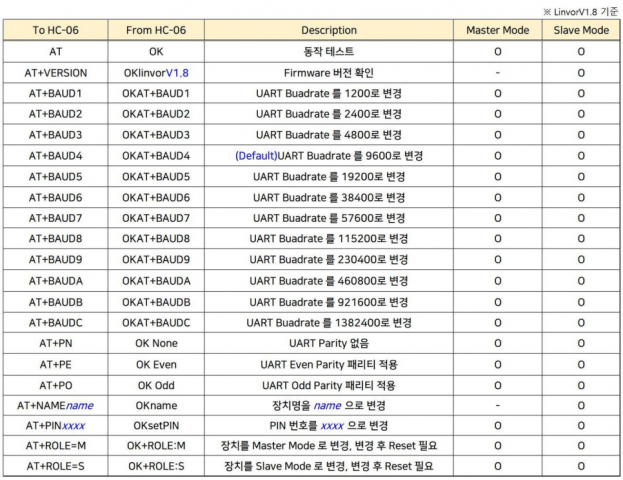Image resolution: width=623 pixels, height=480 pixels.
Task: Select the 'OK None' response cell
Action: coord(156,343)
